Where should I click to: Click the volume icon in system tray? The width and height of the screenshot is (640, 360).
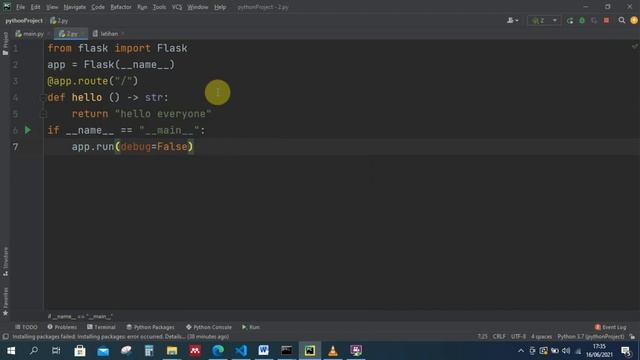coord(566,351)
